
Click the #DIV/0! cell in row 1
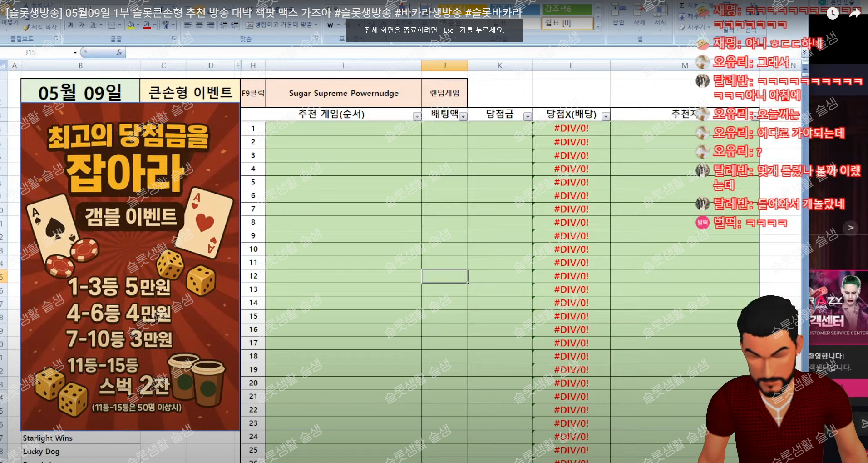[571, 129]
